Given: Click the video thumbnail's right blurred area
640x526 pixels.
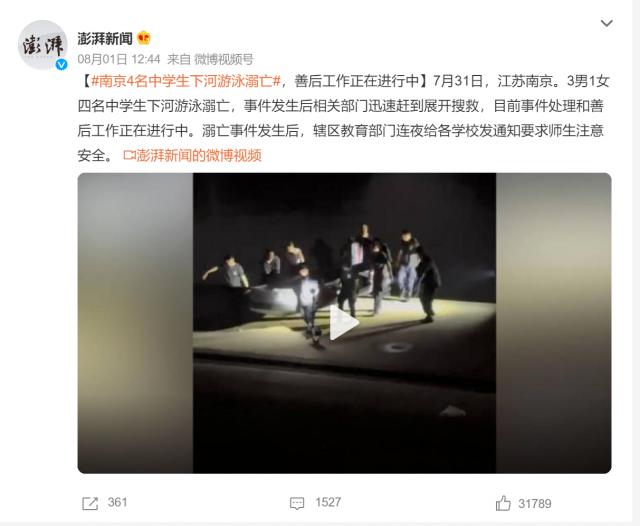Looking at the screenshot, I should pyautogui.click(x=553, y=323).
